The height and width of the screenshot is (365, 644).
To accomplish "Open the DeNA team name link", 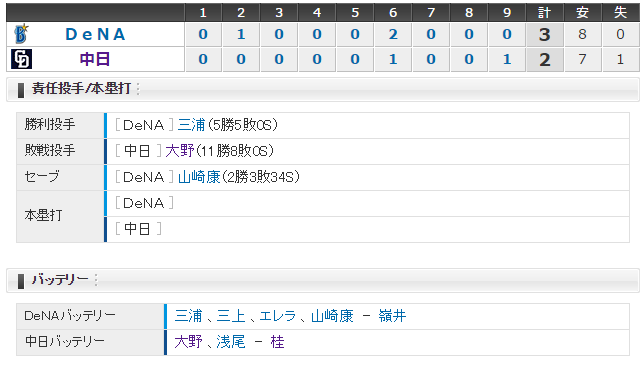I will tap(95, 34).
